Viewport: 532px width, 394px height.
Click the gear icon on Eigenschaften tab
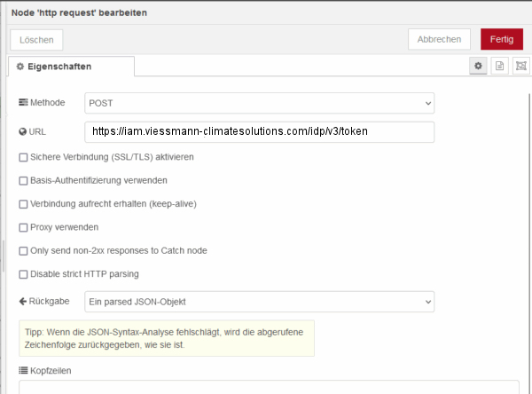20,67
